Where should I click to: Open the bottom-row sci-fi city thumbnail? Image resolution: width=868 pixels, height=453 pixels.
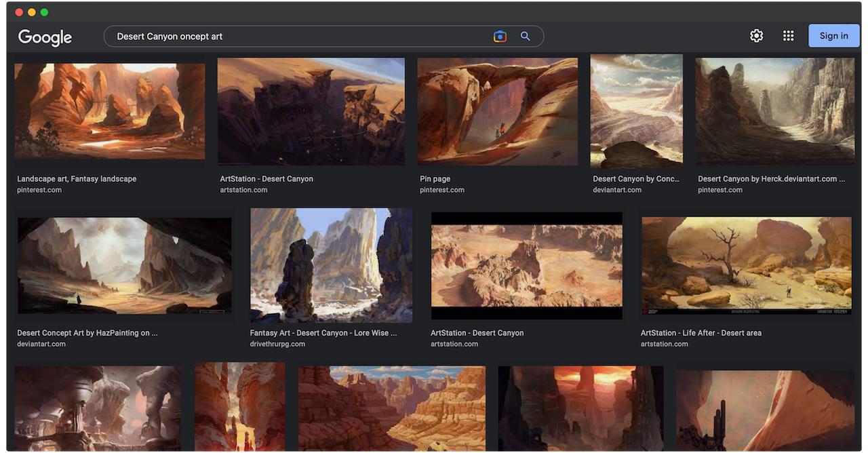98,408
